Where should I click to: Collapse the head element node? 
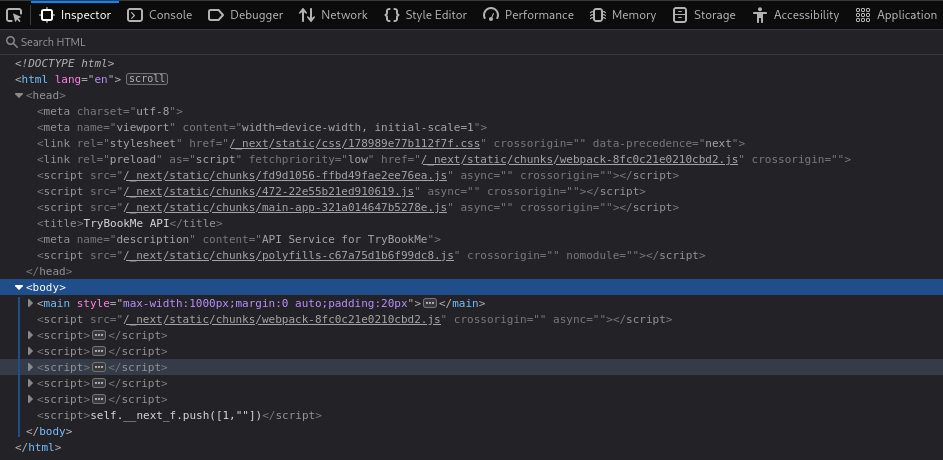(19, 95)
